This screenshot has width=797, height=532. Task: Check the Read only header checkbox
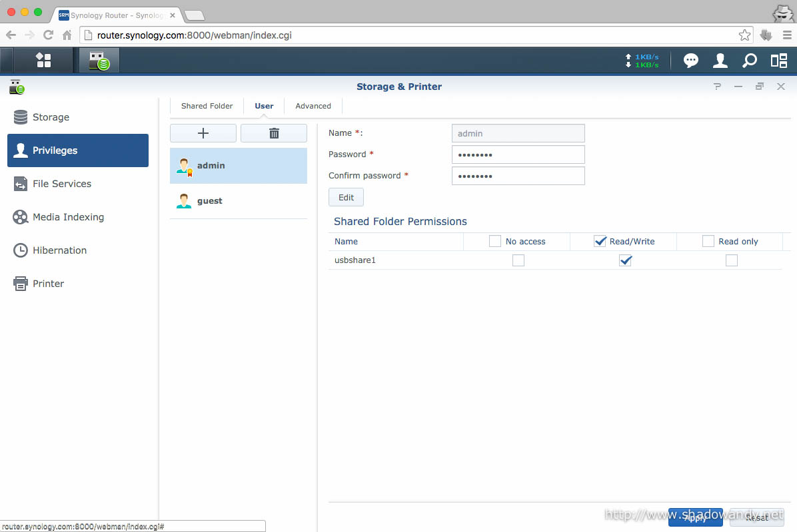pyautogui.click(x=708, y=241)
